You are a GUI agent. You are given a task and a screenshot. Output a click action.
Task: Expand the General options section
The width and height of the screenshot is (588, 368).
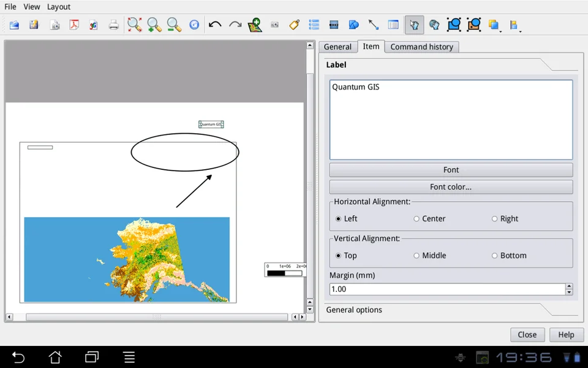pyautogui.click(x=353, y=310)
